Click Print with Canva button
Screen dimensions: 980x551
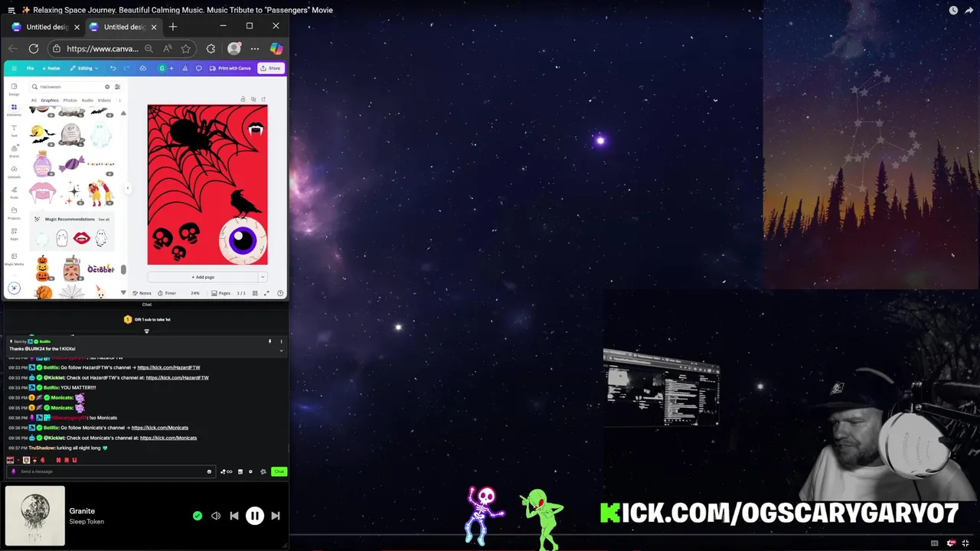click(x=230, y=68)
